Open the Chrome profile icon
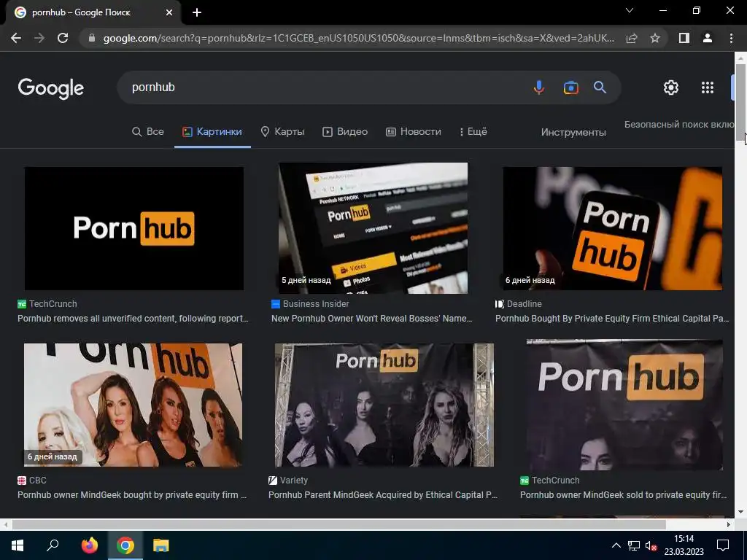 tap(708, 38)
